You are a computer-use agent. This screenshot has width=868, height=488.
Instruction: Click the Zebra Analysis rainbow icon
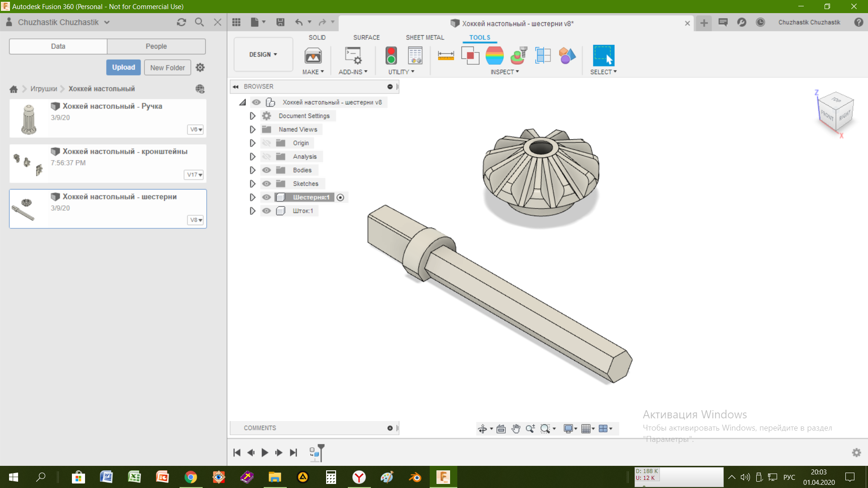click(494, 56)
